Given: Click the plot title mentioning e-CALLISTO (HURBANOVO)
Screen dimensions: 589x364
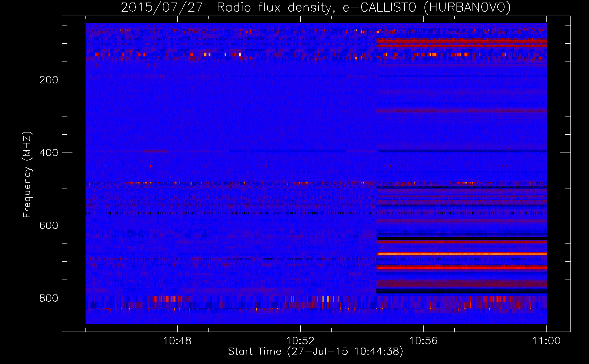Looking at the screenshot, I should pos(316,8).
